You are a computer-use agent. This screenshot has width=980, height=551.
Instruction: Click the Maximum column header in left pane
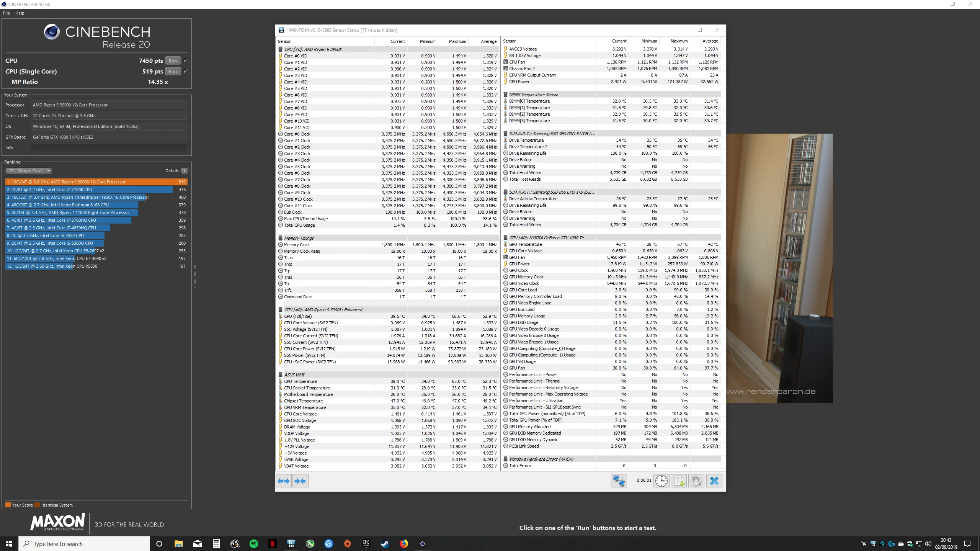[x=453, y=41]
